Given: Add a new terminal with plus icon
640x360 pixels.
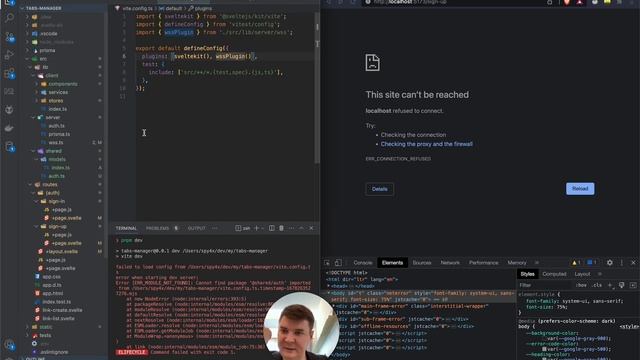Looking at the screenshot, I should point(256,228).
